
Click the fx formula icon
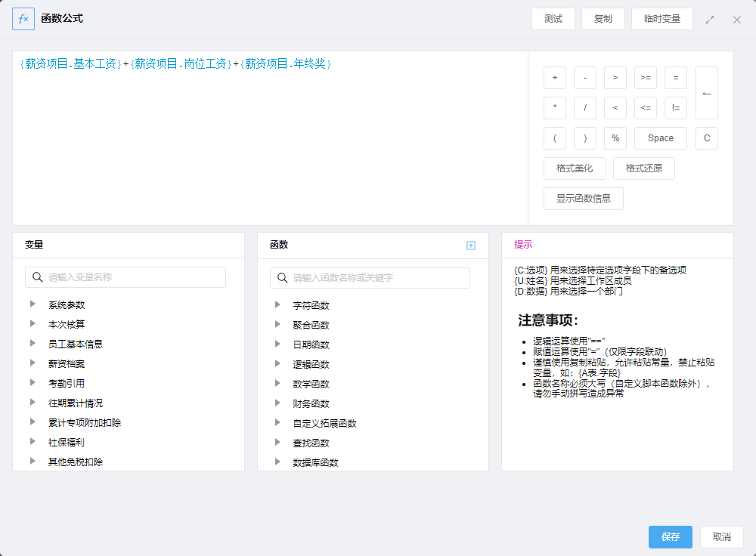23,20
